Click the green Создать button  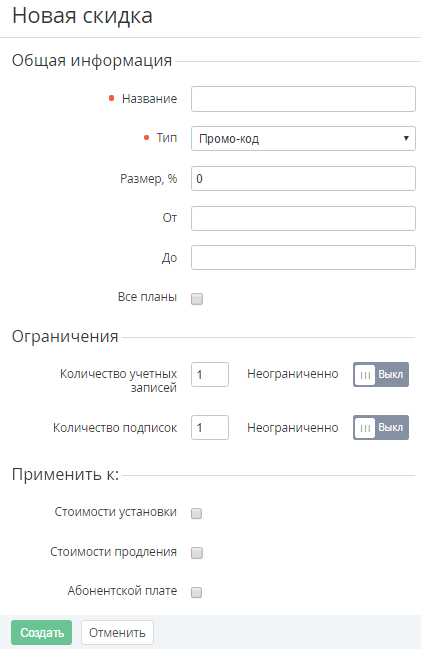42,633
